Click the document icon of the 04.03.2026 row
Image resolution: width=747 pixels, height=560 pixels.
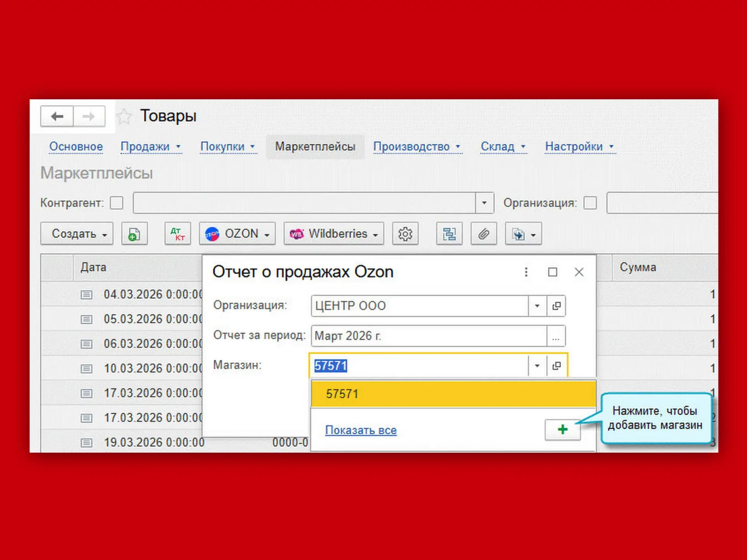[x=86, y=295]
